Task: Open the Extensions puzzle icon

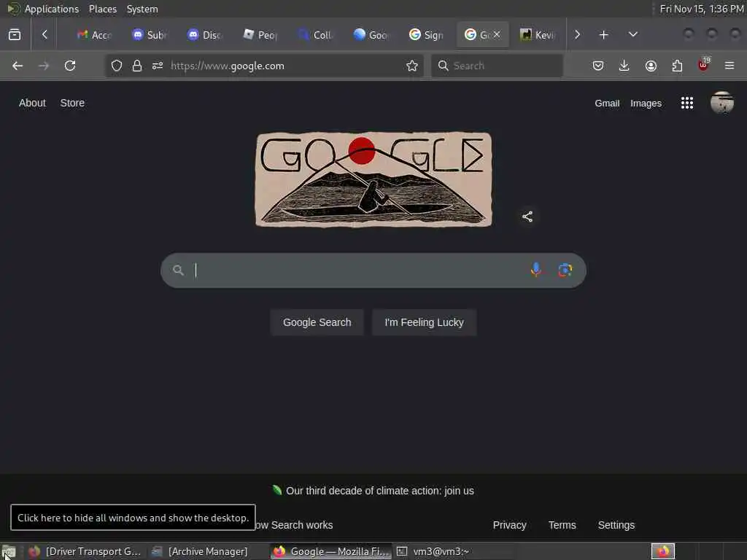Action: pyautogui.click(x=677, y=66)
